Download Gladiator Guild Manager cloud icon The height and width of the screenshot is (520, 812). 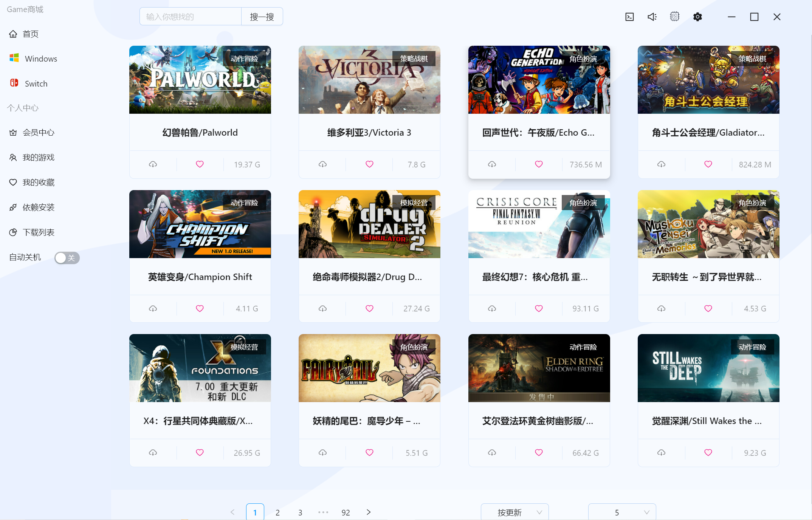[x=661, y=164]
